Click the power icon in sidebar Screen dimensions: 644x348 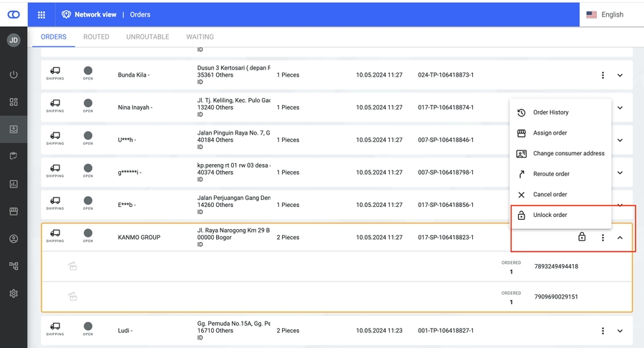[14, 75]
